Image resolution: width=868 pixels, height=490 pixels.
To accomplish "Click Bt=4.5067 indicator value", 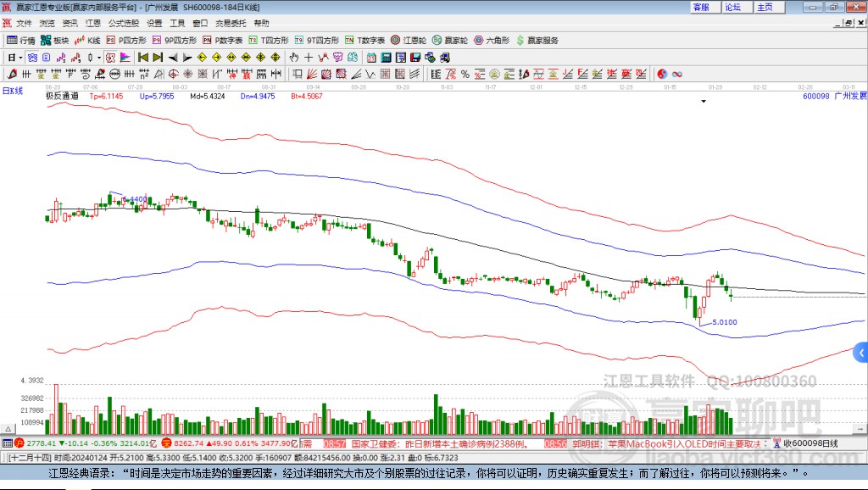I will (307, 97).
